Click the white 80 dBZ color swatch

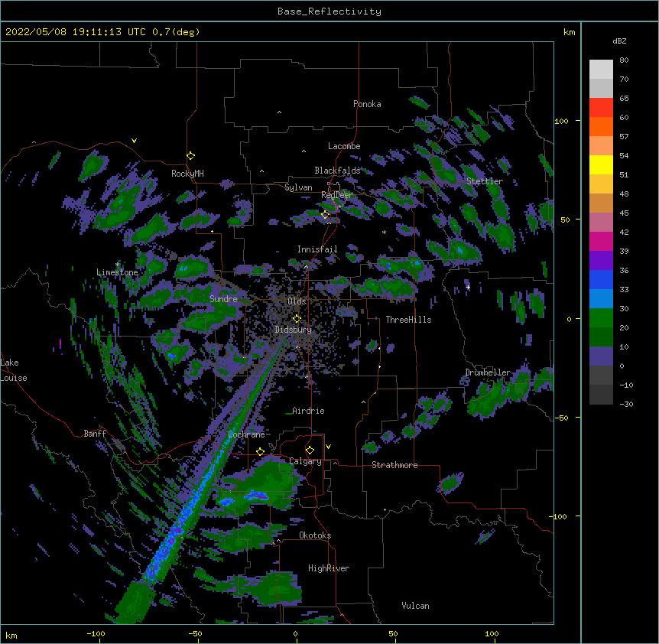click(x=601, y=69)
